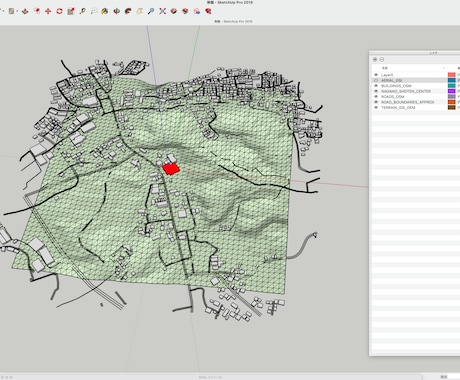The width and height of the screenshot is (460, 380).
Task: Select the Move tool with red crossed arrows
Action: 48,11
